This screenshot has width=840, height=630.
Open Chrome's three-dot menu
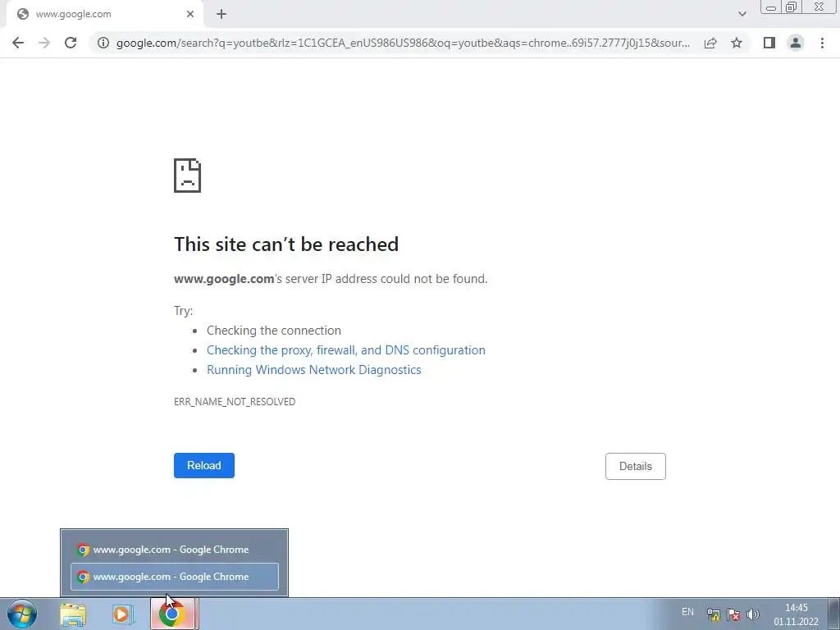pyautogui.click(x=822, y=43)
